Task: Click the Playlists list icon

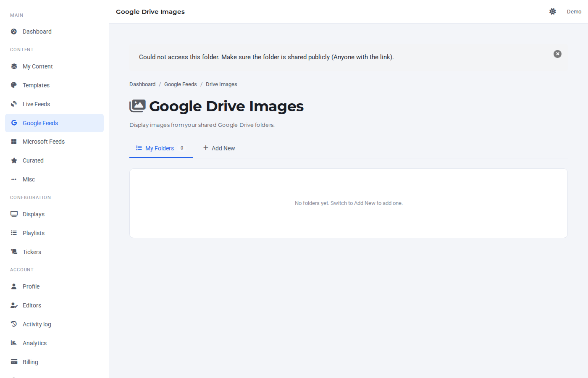Action: [14, 233]
